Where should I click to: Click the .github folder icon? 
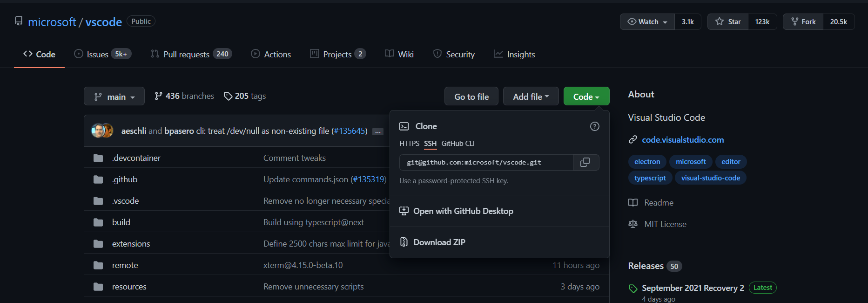[x=98, y=179]
